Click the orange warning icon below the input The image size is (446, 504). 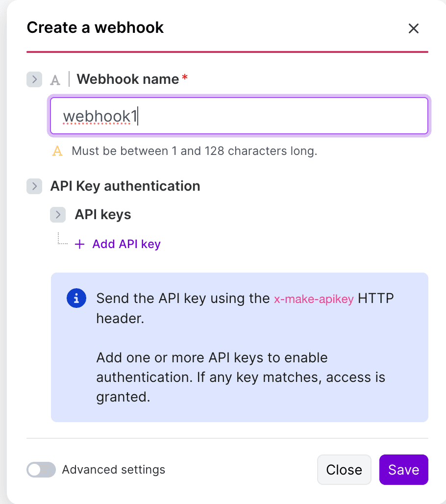point(57,151)
